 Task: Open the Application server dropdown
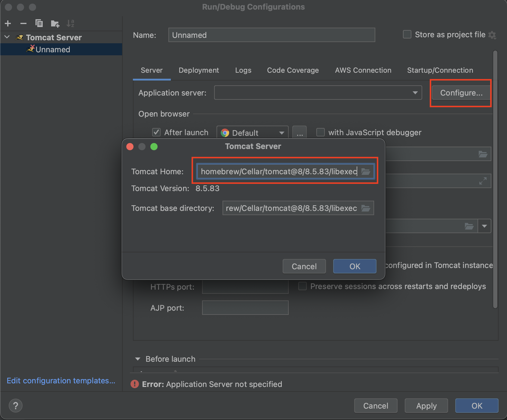318,93
